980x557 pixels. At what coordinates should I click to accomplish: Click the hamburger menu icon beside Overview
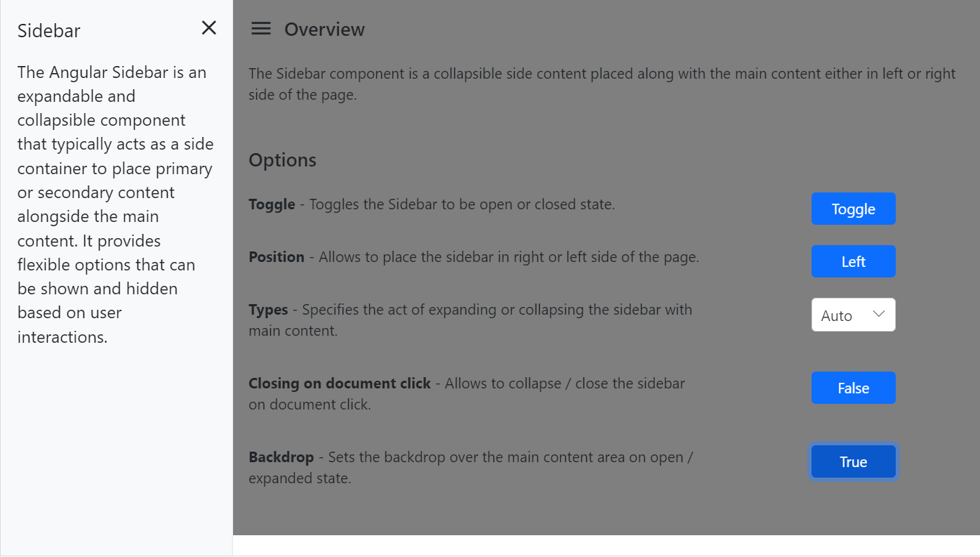261,29
